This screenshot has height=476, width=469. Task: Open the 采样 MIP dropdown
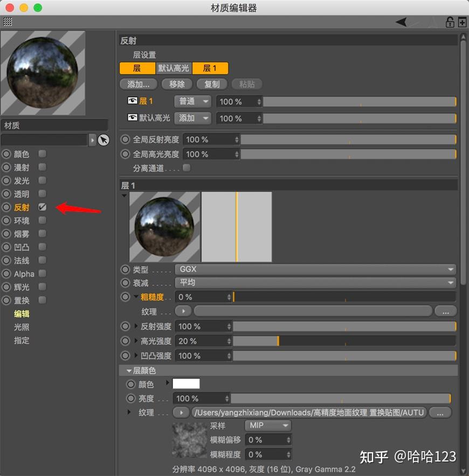point(267,425)
